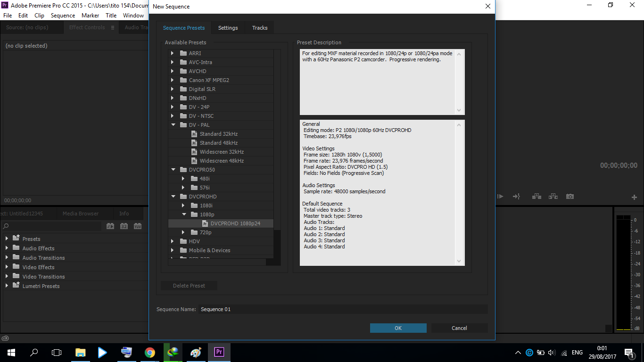Click the Premiere Pro taskbar icon

coord(219,353)
